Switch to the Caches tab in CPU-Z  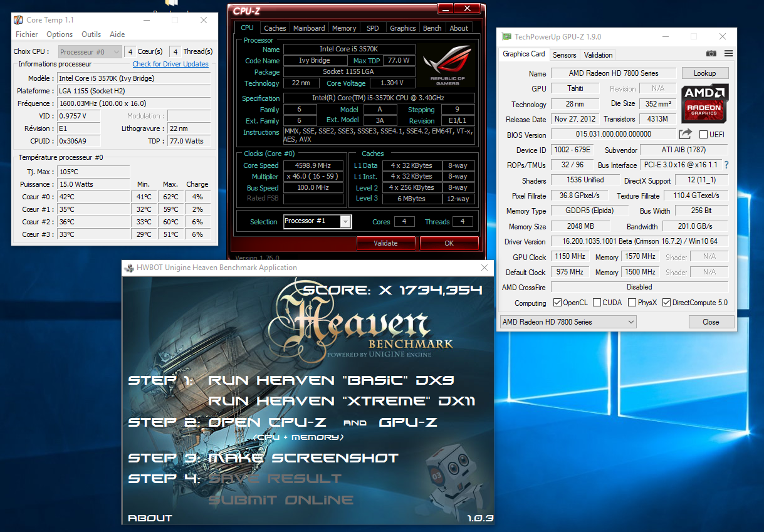(275, 28)
